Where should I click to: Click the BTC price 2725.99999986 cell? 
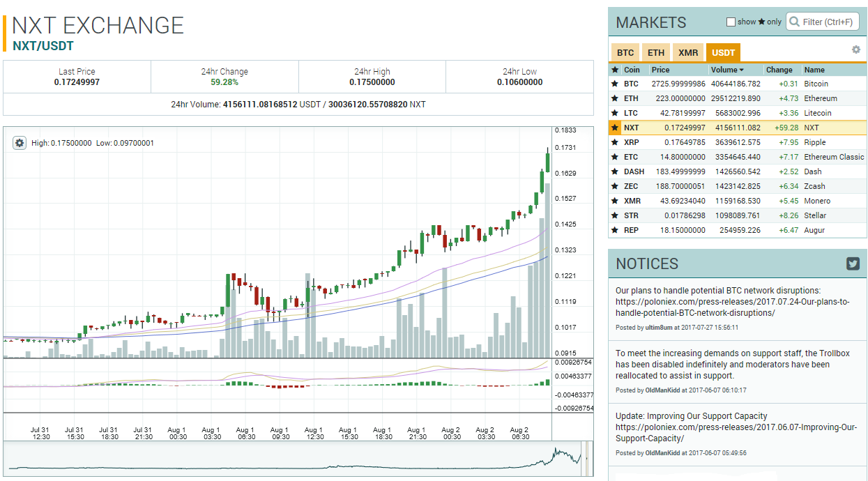(x=678, y=84)
